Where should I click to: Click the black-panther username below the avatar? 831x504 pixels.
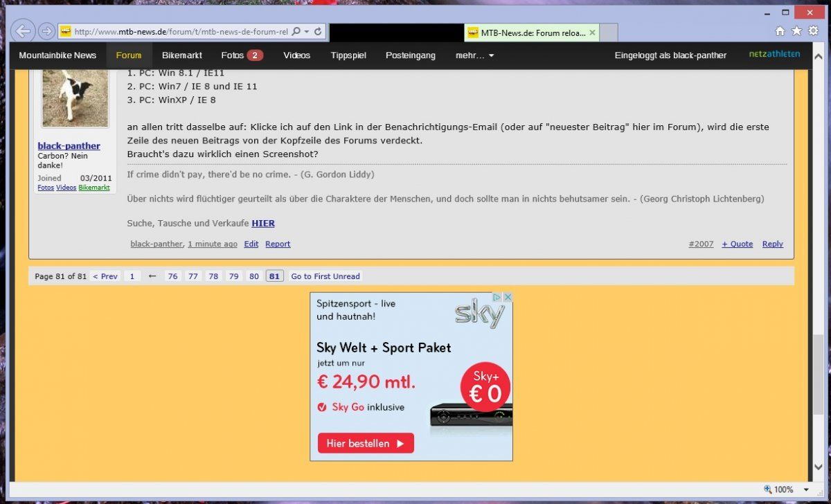[x=69, y=145]
